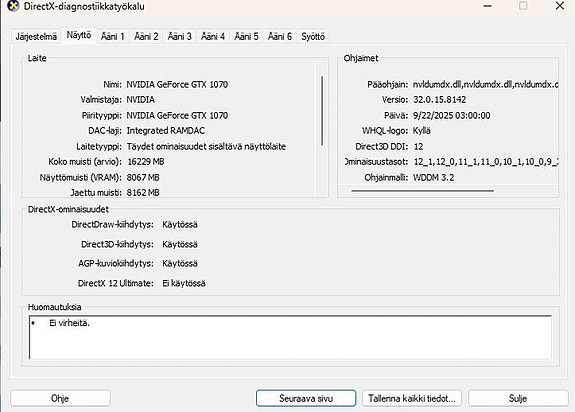Click the 8067 MB VRAM value
Screen dimensions: 575x412
click(143, 178)
